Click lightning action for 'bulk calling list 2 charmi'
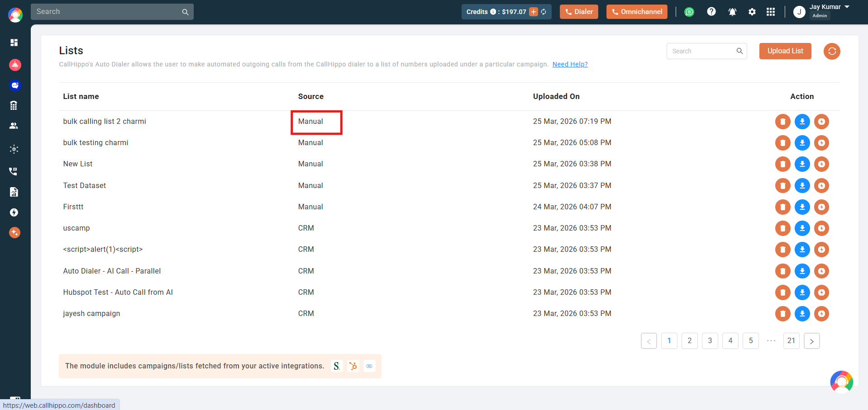868x410 pixels. click(x=822, y=122)
